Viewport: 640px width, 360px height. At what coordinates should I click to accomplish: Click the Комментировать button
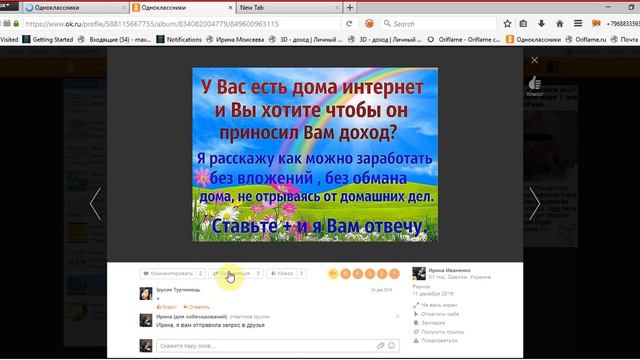(x=172, y=273)
